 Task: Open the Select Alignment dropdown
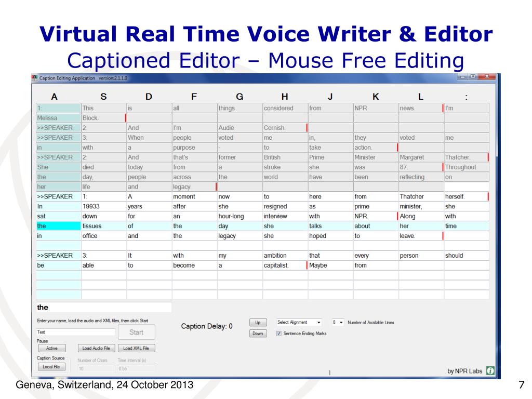(299, 322)
